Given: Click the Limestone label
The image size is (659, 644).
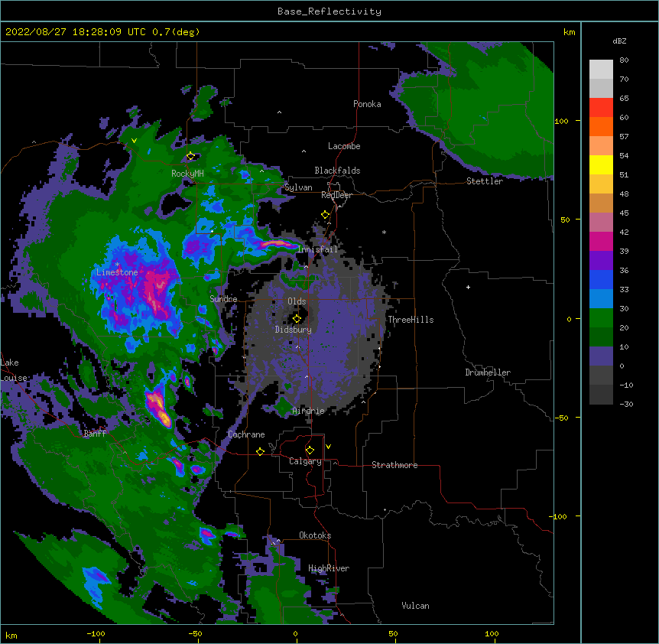Looking at the screenshot, I should tap(117, 272).
